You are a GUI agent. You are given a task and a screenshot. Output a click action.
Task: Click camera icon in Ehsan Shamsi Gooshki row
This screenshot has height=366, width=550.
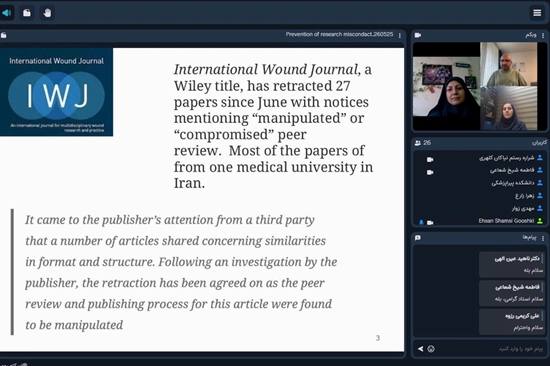(430, 222)
